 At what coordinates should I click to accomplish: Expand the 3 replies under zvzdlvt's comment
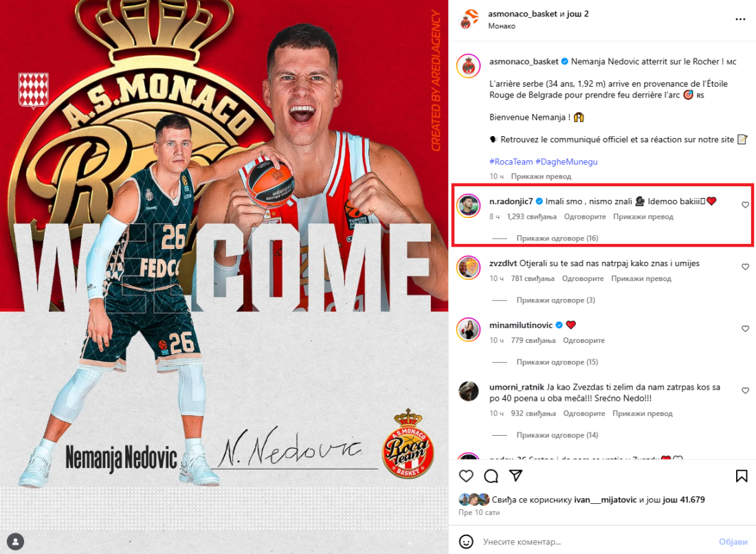pyautogui.click(x=555, y=300)
